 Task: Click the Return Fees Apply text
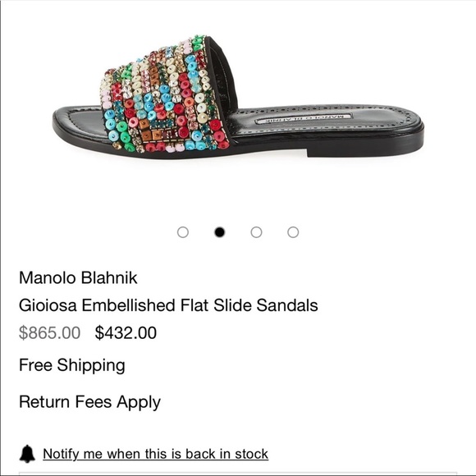point(89,402)
